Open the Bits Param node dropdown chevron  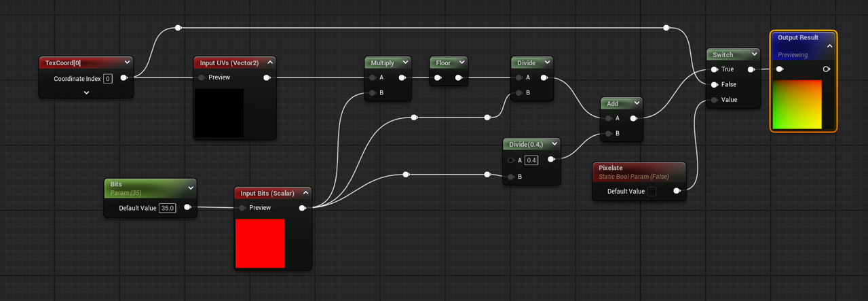(191, 188)
